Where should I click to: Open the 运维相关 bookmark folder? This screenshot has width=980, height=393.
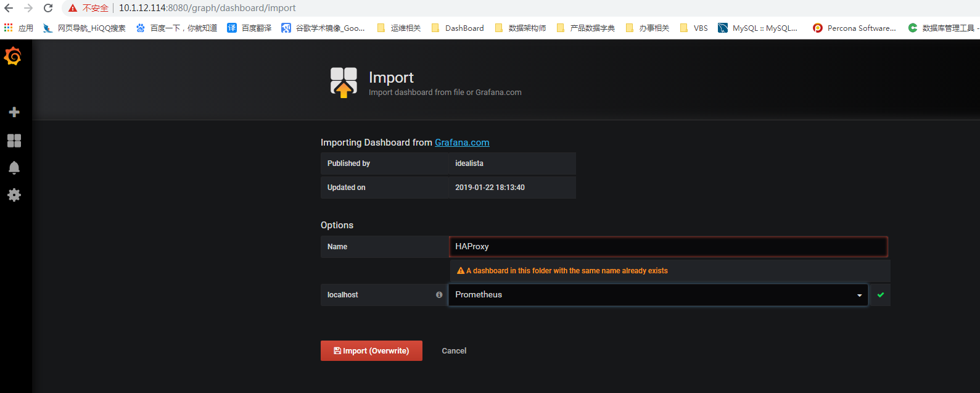(x=399, y=28)
